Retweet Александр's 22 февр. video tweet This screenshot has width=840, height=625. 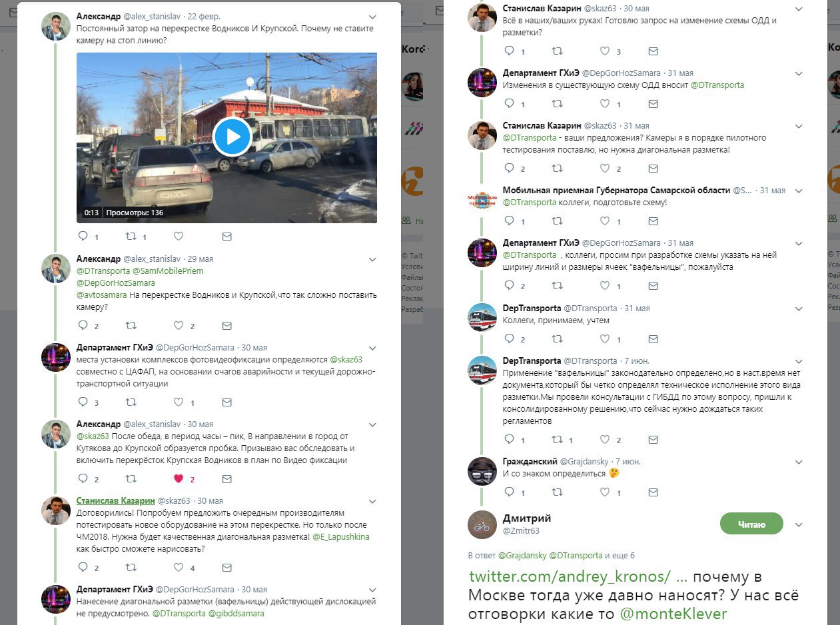click(x=131, y=236)
